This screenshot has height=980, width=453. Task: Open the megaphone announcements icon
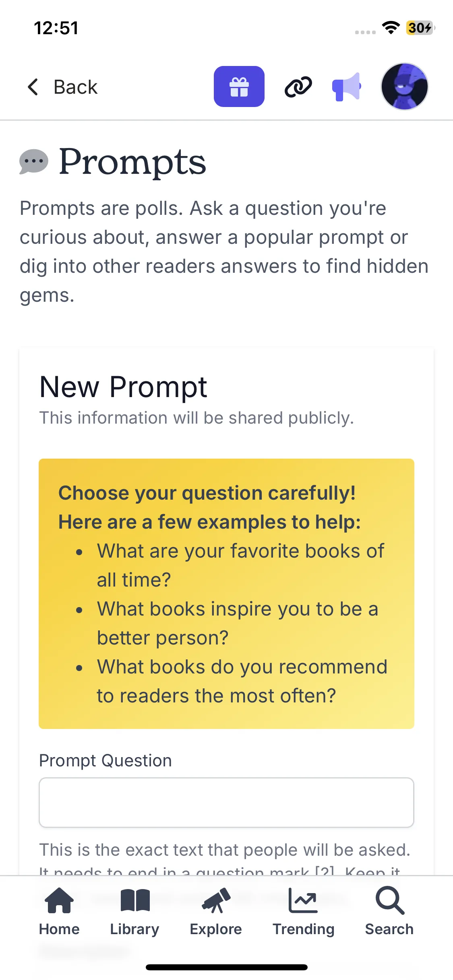pos(346,86)
